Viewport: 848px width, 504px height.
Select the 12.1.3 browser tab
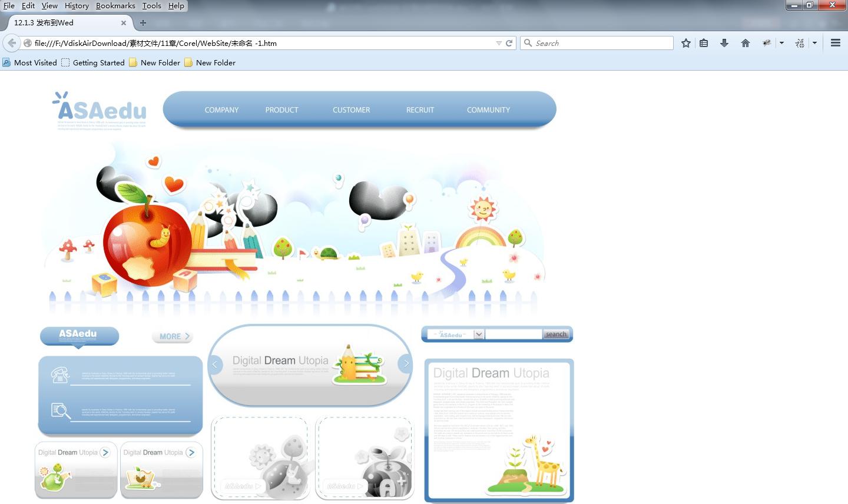tap(69, 23)
